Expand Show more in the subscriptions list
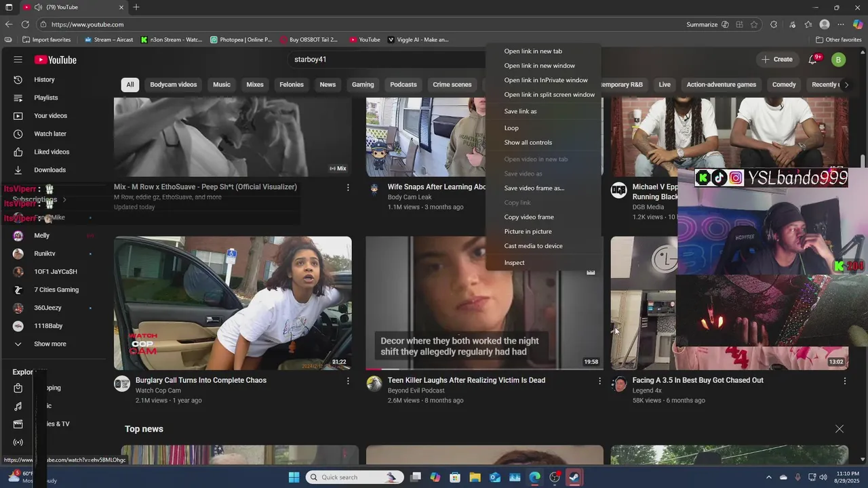This screenshot has height=488, width=868. coord(50,344)
